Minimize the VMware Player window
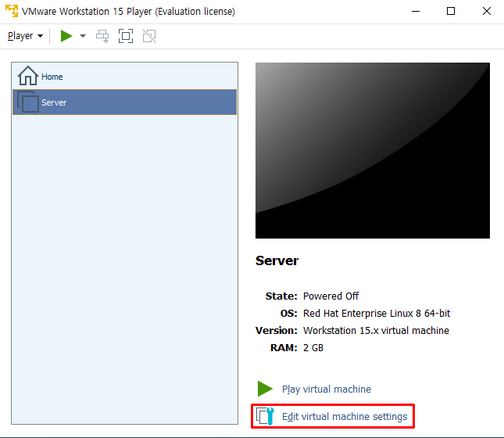 [x=416, y=11]
